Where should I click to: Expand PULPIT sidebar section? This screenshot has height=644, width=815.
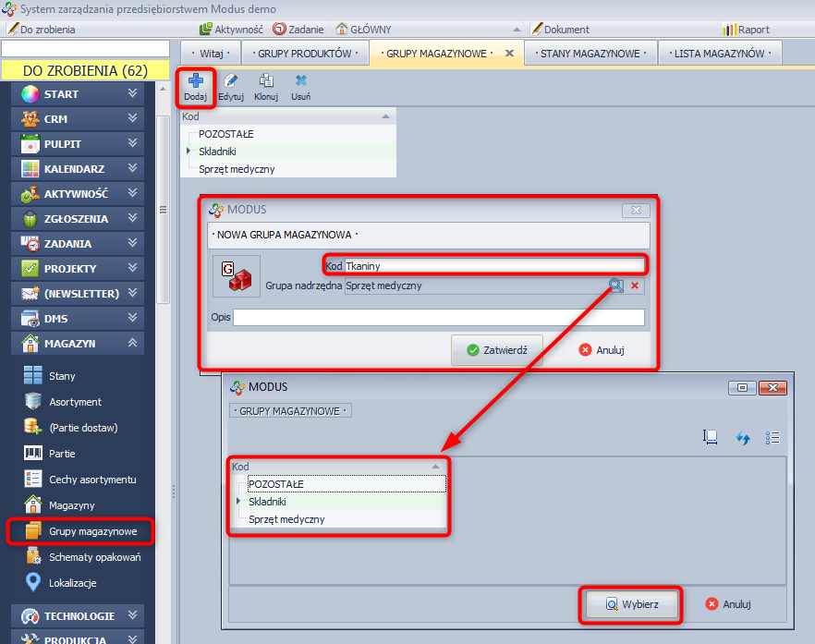point(78,144)
